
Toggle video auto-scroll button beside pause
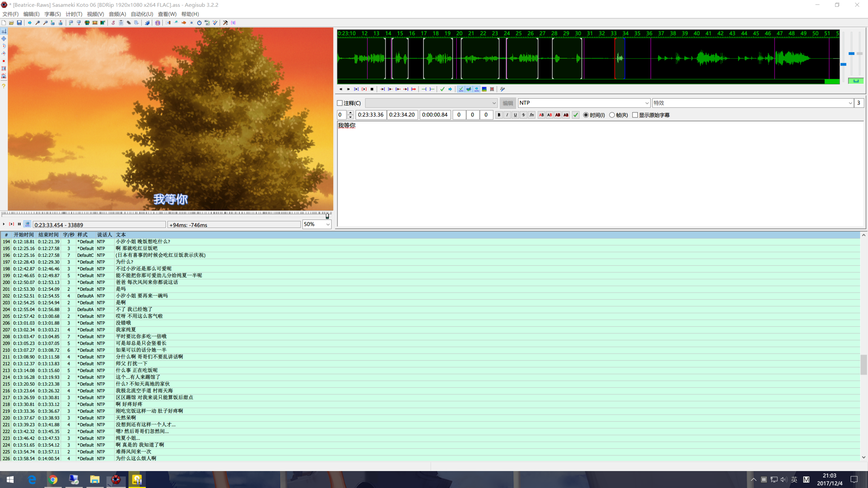[x=27, y=224]
